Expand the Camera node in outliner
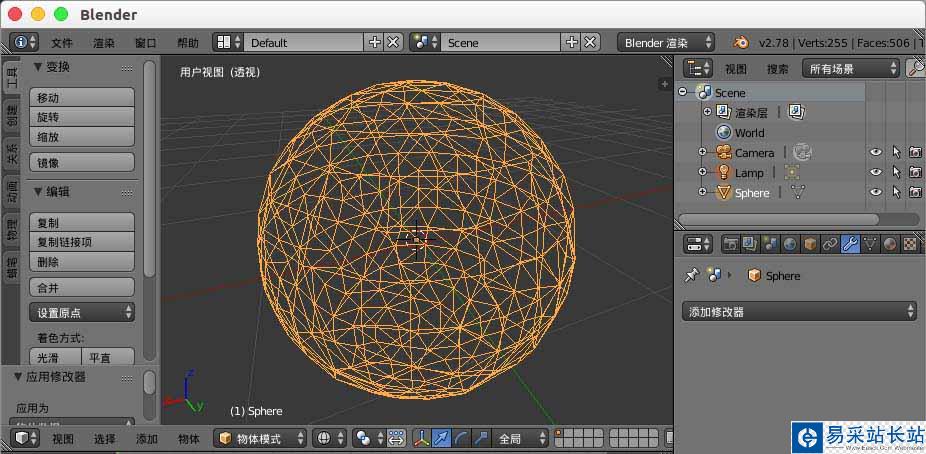The height and width of the screenshot is (454, 926). pyautogui.click(x=702, y=152)
